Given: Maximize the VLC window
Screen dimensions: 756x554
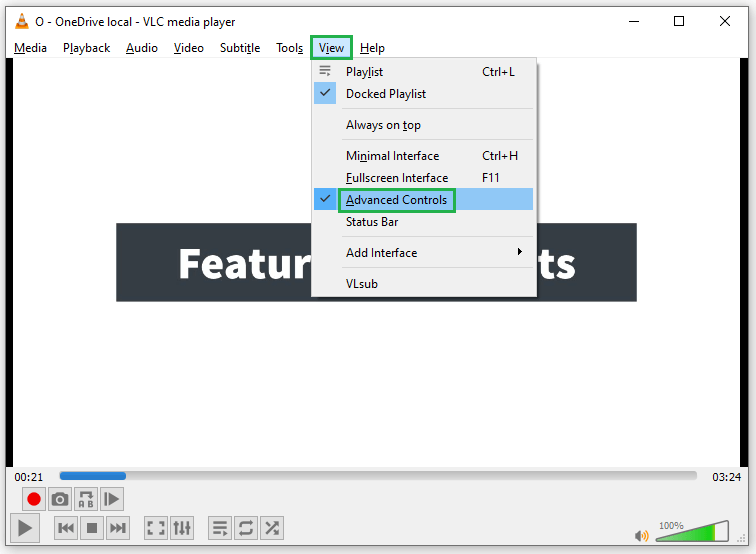Looking at the screenshot, I should pos(679,21).
